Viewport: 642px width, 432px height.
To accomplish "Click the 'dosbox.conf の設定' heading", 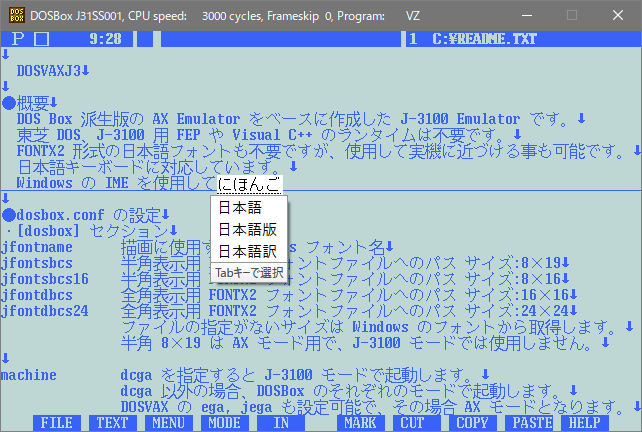I will 81,215.
